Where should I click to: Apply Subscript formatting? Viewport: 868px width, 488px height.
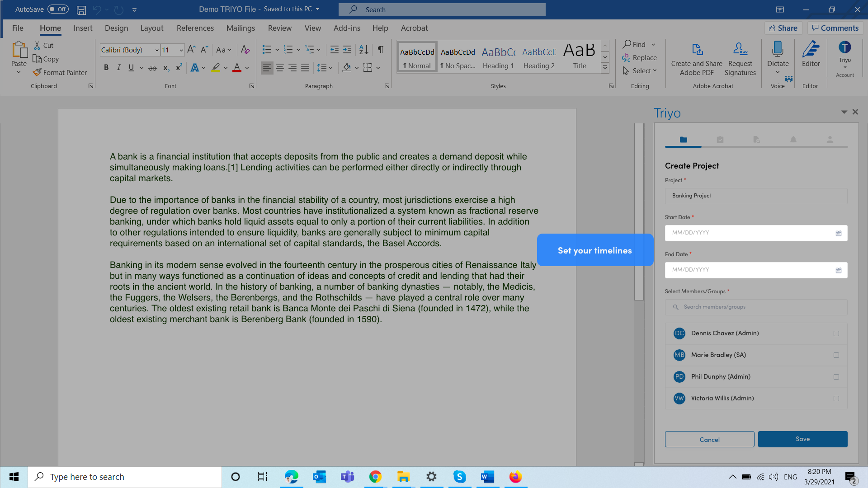tap(166, 68)
